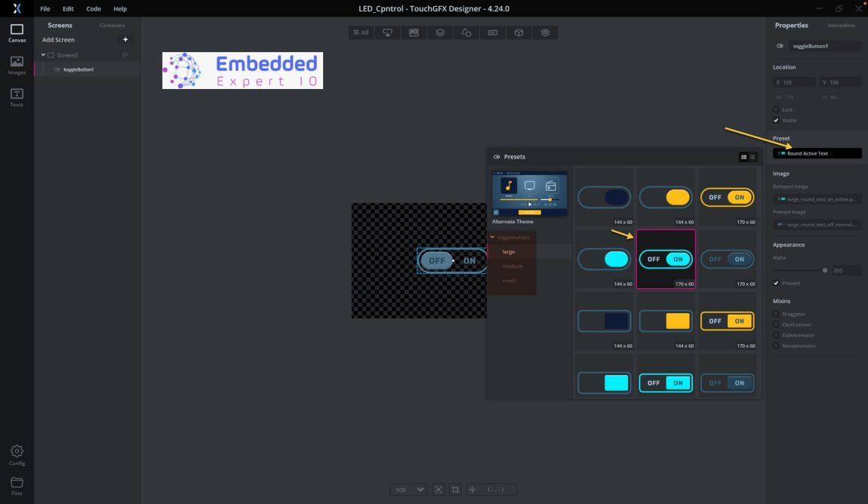This screenshot has height=504, width=868.
Task: Open the Edit menu
Action: (67, 8)
